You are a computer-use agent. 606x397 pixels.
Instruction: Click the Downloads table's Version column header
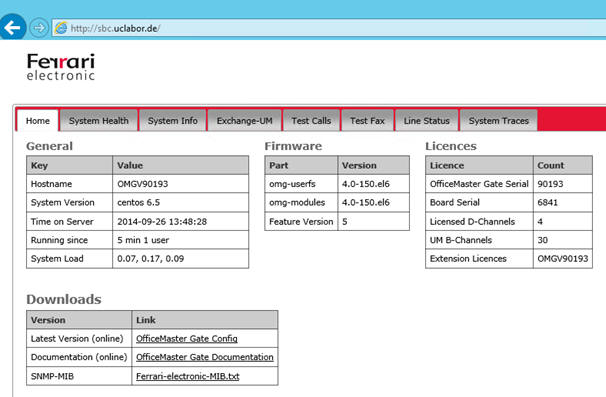[79, 320]
